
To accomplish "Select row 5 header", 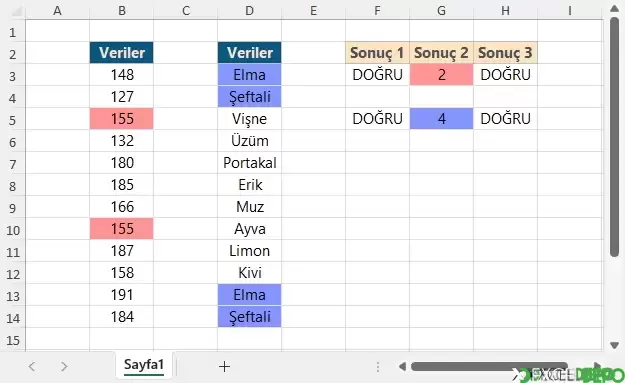I will pyautogui.click(x=13, y=119).
